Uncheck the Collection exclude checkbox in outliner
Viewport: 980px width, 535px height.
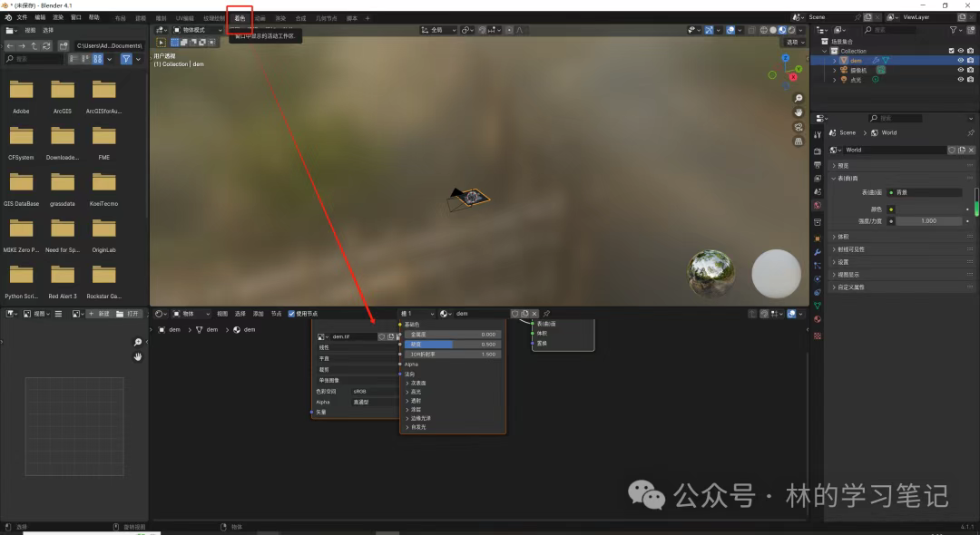click(951, 51)
